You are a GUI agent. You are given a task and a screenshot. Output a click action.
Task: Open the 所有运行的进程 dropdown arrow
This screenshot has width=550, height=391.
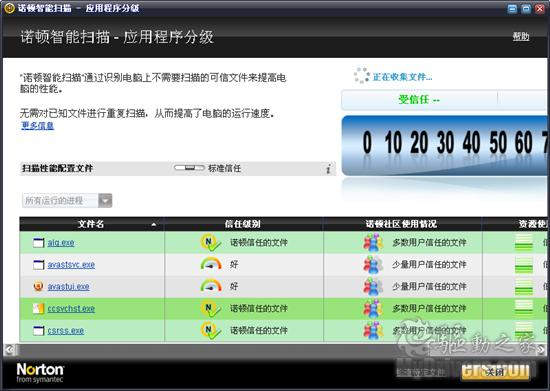pyautogui.click(x=105, y=201)
